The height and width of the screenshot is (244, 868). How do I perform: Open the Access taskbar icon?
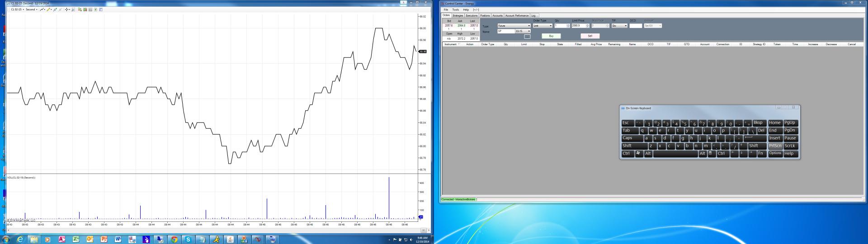click(x=62, y=239)
